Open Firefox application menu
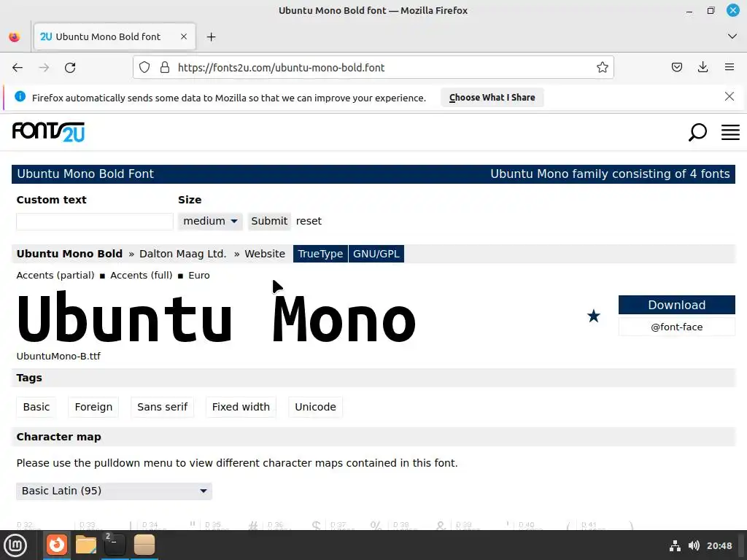The height and width of the screenshot is (560, 747). 729,68
